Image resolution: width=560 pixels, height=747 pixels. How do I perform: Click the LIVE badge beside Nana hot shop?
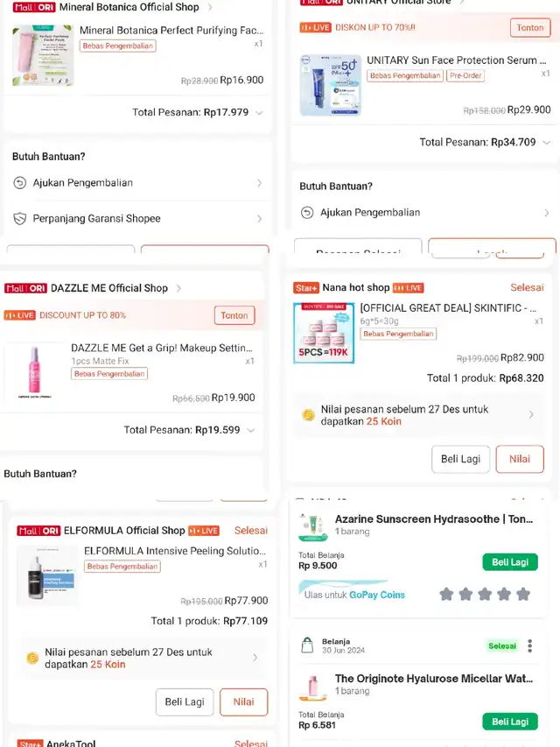tap(408, 288)
